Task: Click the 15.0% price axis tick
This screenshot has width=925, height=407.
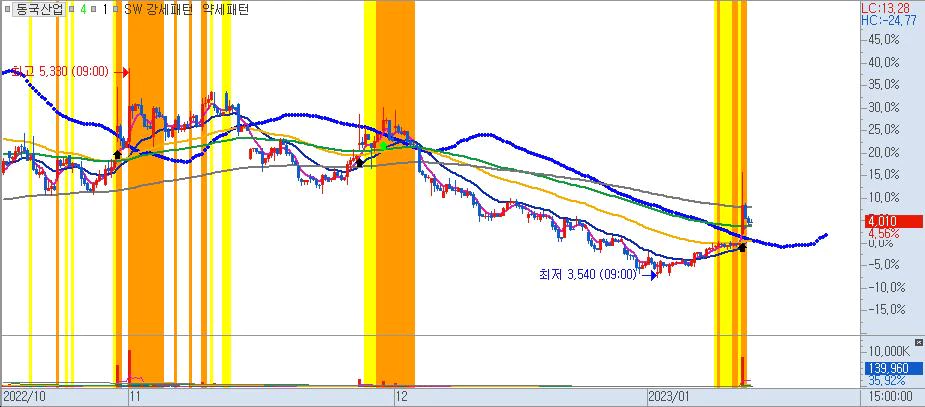Action: pyautogui.click(x=883, y=175)
